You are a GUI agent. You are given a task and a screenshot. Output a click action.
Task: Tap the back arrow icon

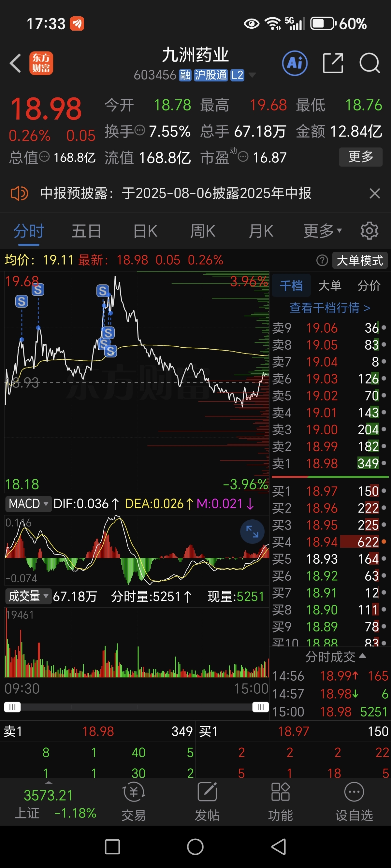[x=16, y=63]
